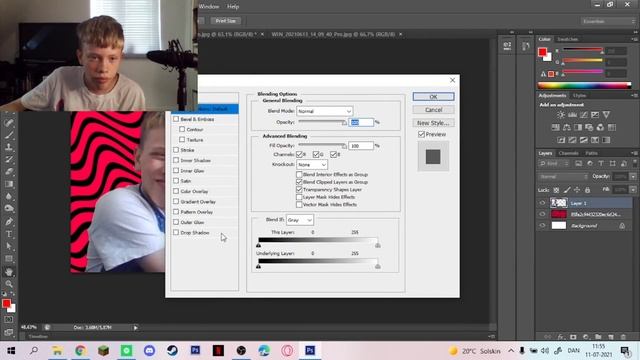The height and width of the screenshot is (360, 640).
Task: Select the Healing Brush tool in toolbar
Action: click(9, 122)
